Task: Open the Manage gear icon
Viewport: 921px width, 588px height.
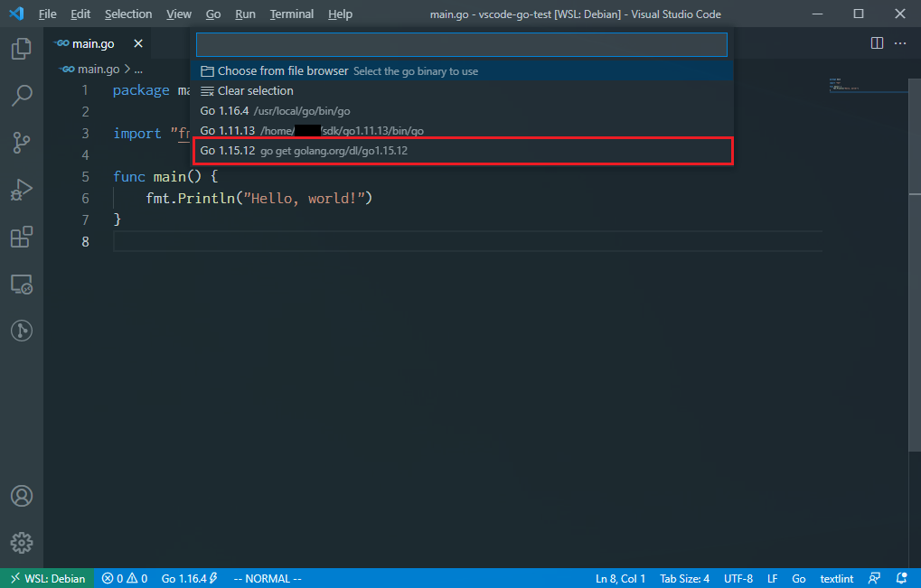Action: (21, 543)
